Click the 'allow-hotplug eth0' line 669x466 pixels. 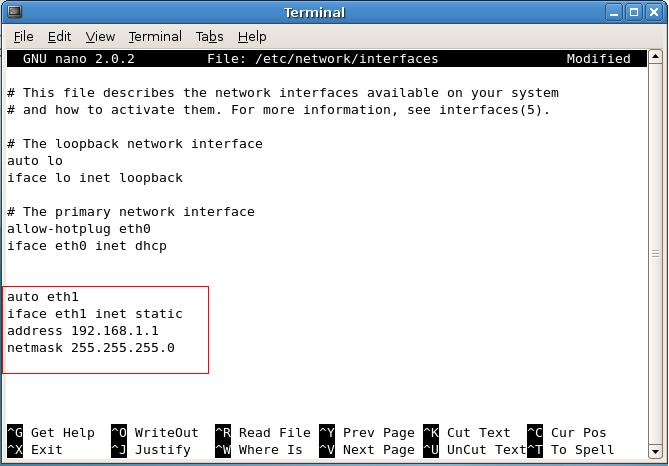(79, 229)
